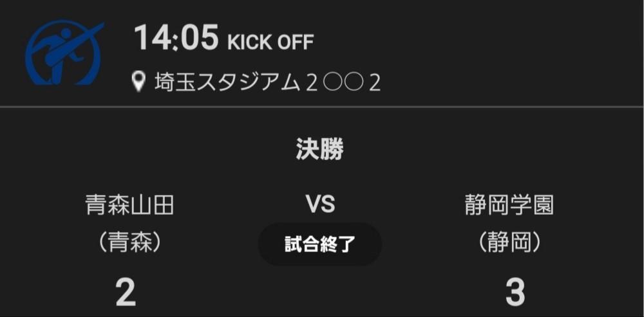Click the horizontal divider below the header

(x=322, y=106)
